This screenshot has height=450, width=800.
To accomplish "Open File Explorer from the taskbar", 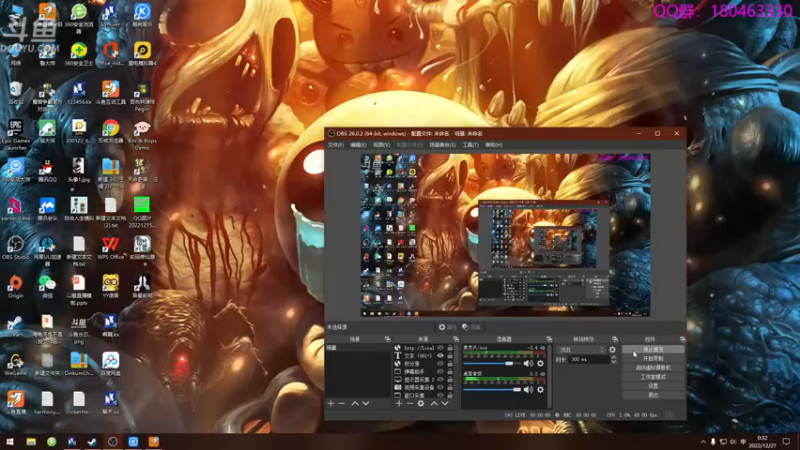I will [31, 441].
